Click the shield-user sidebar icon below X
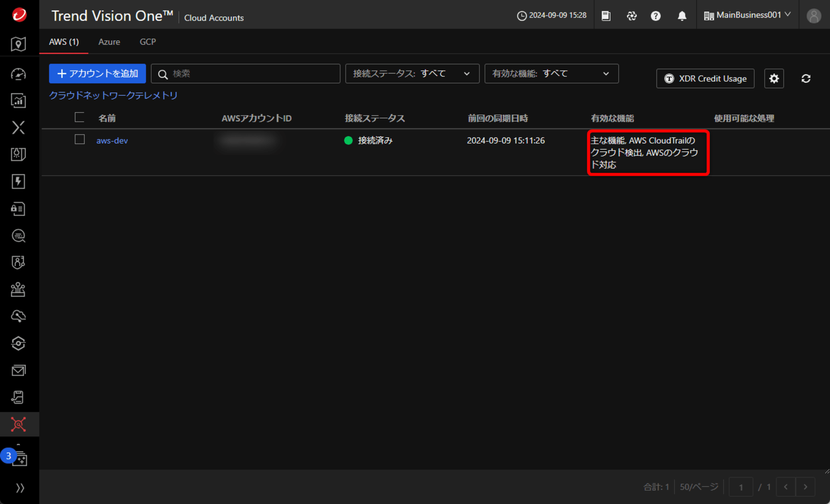 18,154
